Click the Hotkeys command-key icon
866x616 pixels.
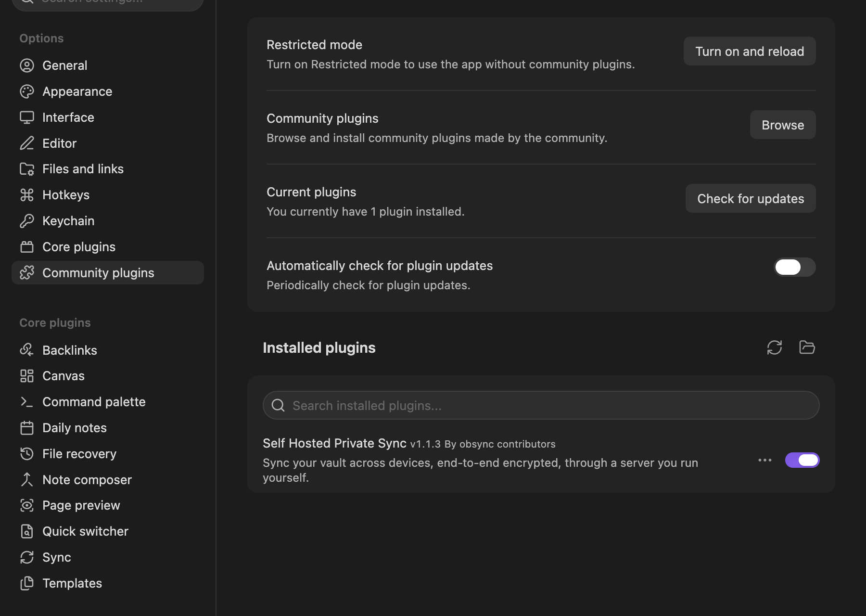click(27, 195)
